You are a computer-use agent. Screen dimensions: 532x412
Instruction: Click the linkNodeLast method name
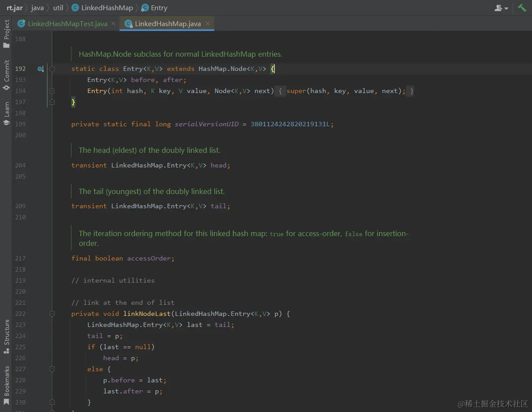tap(147, 314)
